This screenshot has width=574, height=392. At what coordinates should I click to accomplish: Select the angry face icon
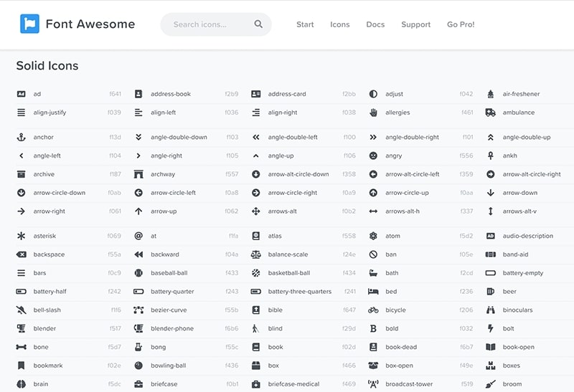pyautogui.click(x=373, y=156)
